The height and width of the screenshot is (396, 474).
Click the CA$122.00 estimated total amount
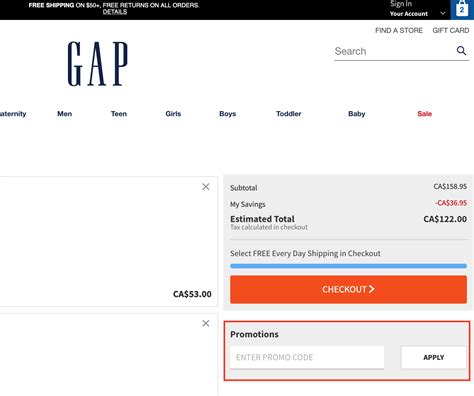tap(445, 219)
